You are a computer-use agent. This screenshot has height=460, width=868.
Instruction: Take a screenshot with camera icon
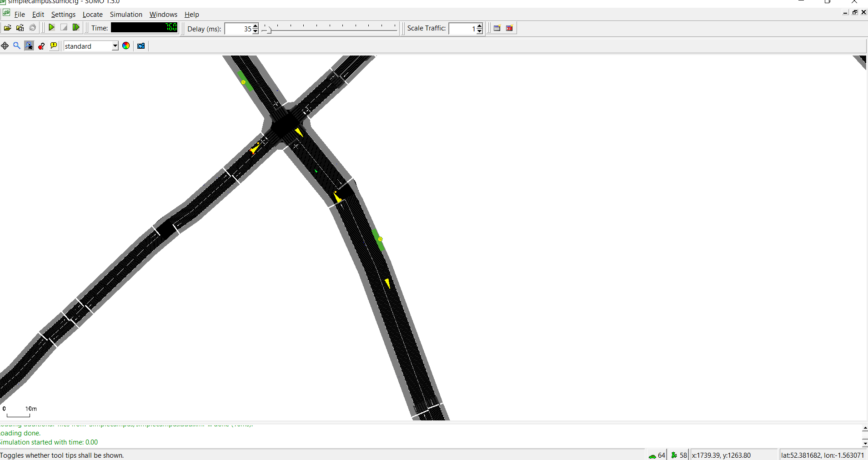click(141, 46)
